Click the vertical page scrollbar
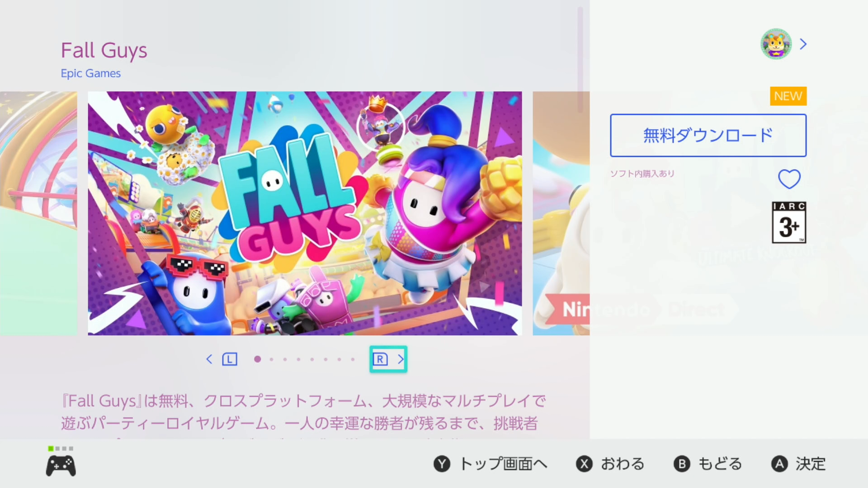This screenshot has height=488, width=868. tap(580, 60)
